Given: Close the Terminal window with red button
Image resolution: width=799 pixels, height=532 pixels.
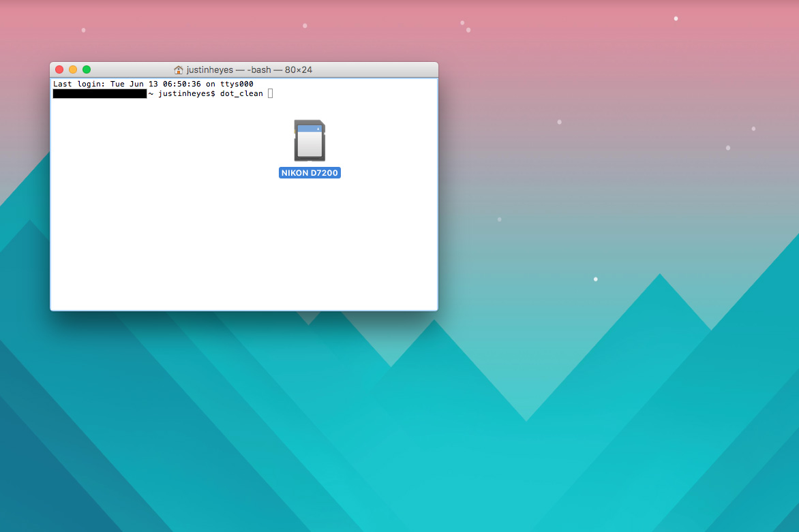Looking at the screenshot, I should (x=59, y=69).
